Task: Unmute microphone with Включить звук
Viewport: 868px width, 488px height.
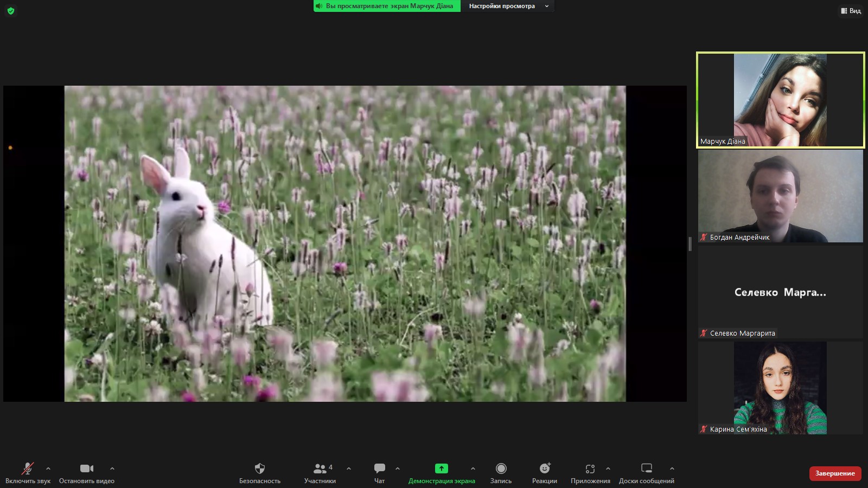Action: 28,473
